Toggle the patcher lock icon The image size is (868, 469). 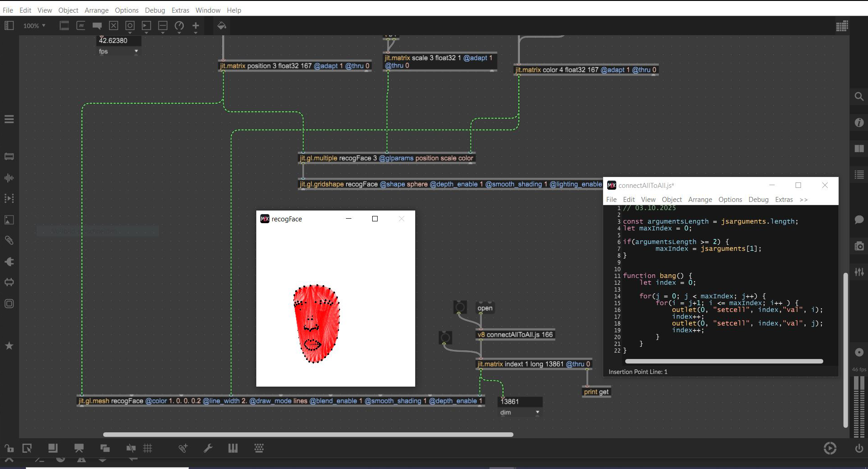coord(9,448)
